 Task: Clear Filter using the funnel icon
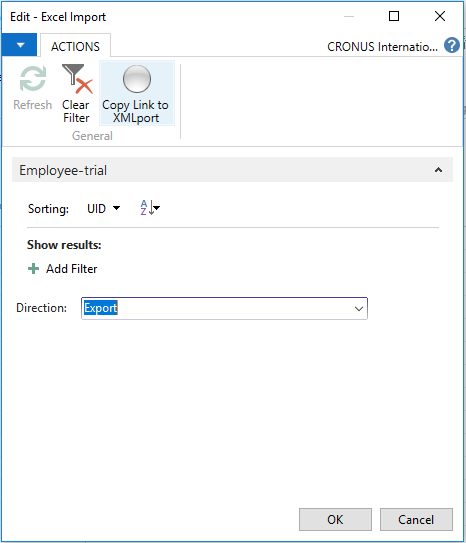pyautogui.click(x=77, y=79)
